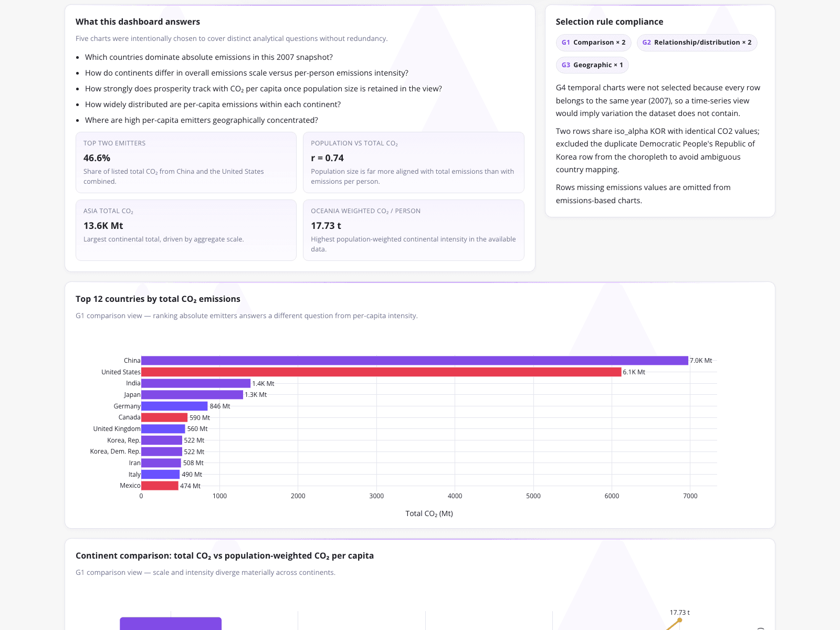Click the 'Italy' axis label
The width and height of the screenshot is (840, 630).
point(134,475)
